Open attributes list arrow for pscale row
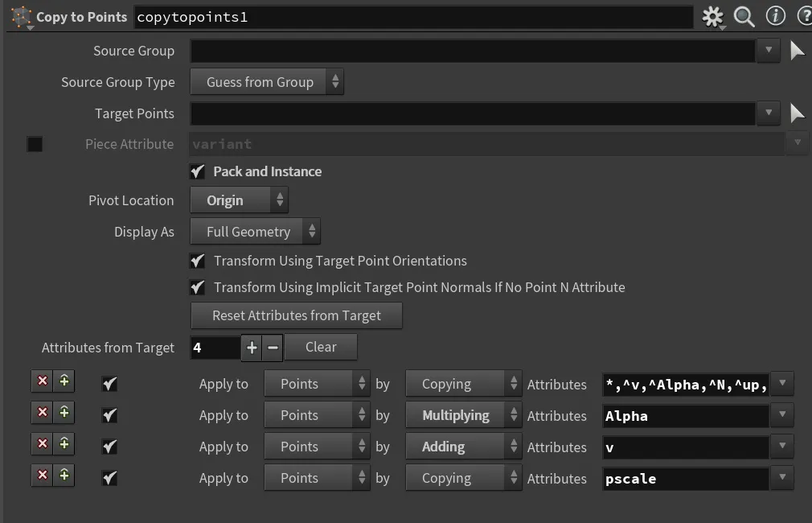Screen dimensions: 812x523 (x=782, y=477)
